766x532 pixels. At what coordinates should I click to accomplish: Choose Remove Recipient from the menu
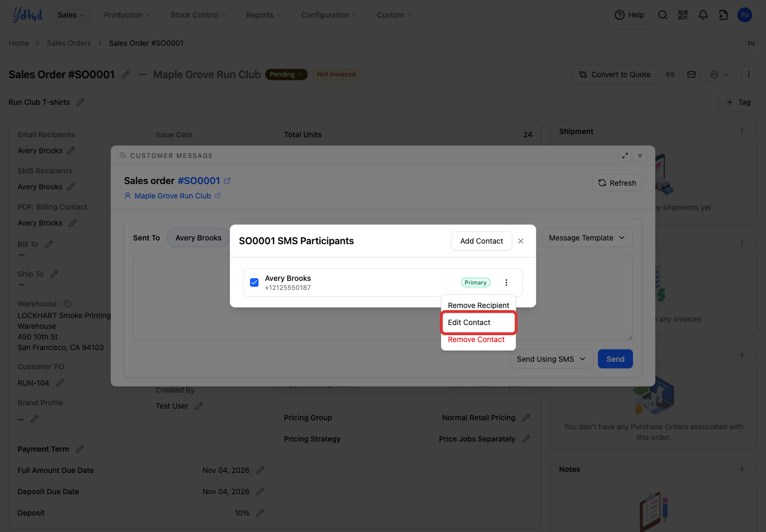pos(478,305)
